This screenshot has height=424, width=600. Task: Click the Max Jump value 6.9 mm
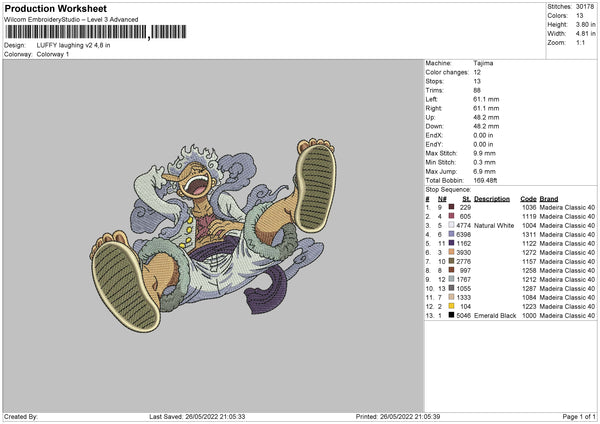click(484, 171)
